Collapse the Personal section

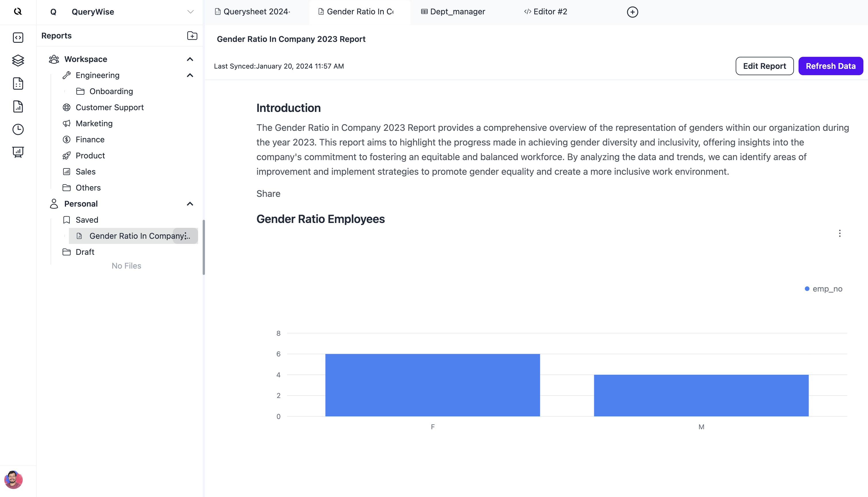(190, 204)
